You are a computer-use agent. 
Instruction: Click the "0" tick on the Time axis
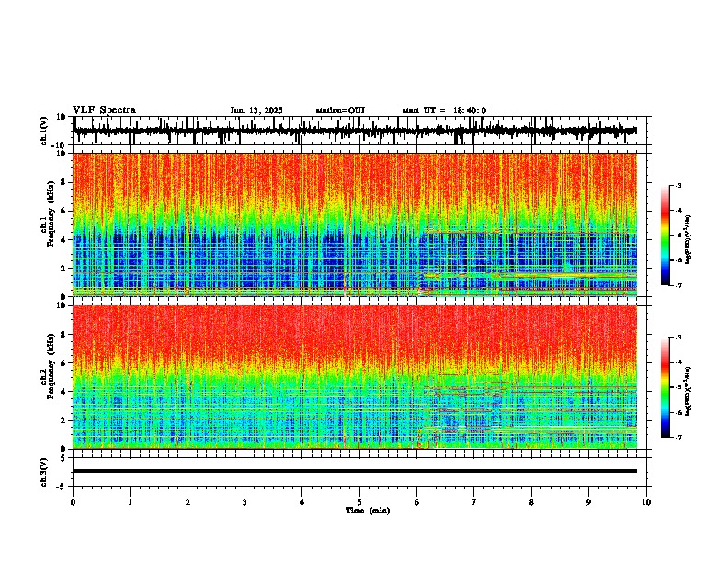73,502
